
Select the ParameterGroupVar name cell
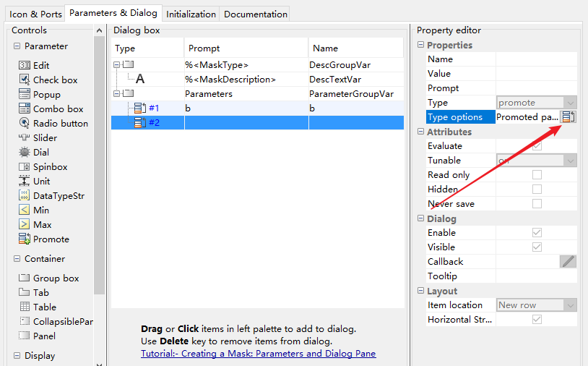coord(356,94)
